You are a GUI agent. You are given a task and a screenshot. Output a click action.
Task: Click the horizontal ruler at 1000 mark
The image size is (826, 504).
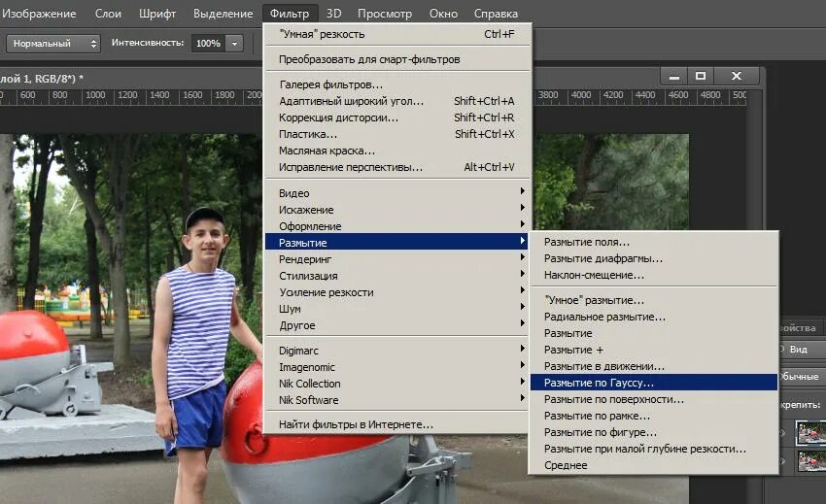[x=95, y=96]
